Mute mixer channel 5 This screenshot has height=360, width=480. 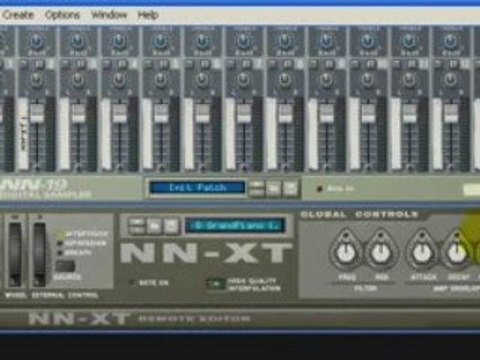[148, 64]
